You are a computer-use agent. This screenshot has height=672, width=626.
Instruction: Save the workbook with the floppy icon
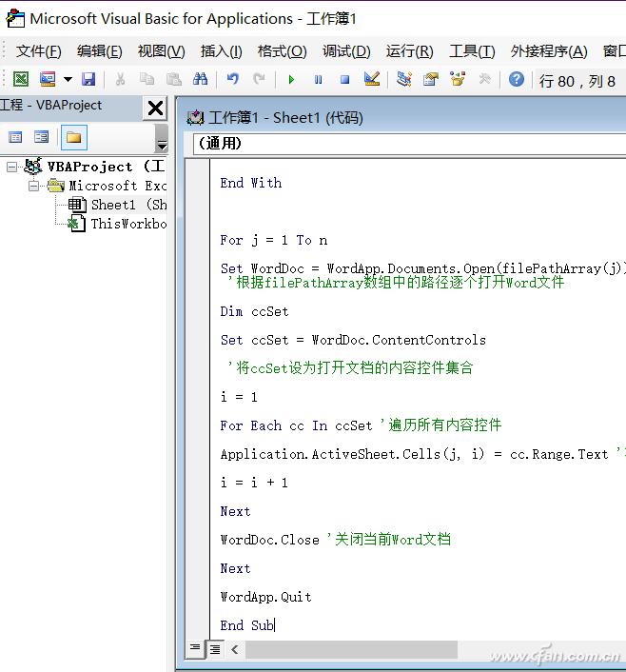[x=88, y=79]
